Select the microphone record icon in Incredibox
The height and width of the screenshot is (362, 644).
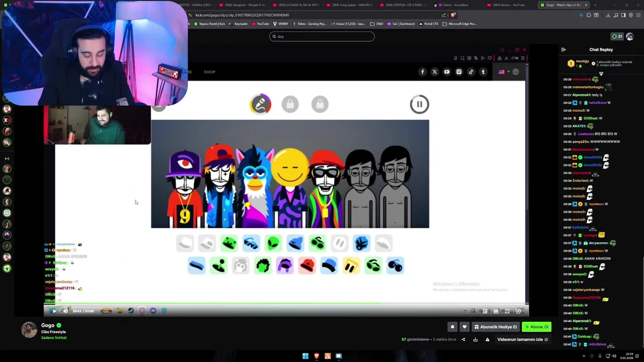click(260, 105)
